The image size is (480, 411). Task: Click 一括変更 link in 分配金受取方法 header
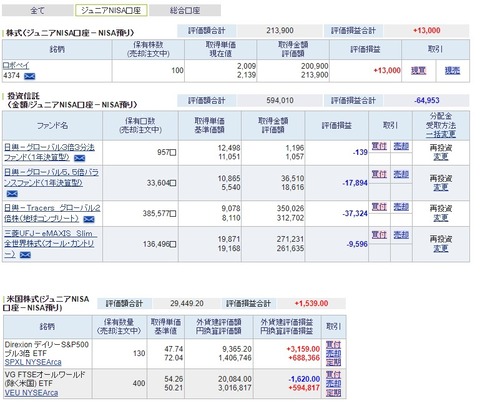[441, 134]
